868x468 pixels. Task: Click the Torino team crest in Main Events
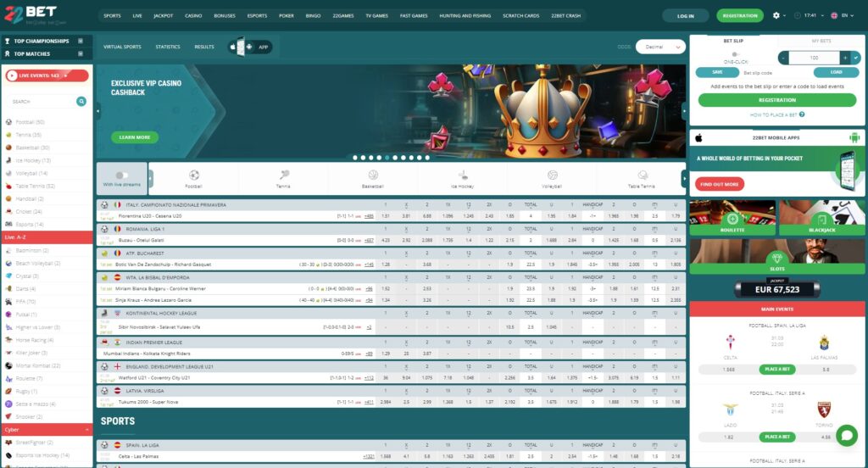[824, 409]
